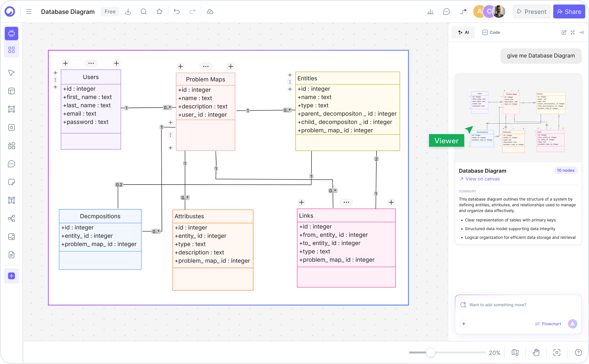Switch to the AI tab

click(x=463, y=32)
